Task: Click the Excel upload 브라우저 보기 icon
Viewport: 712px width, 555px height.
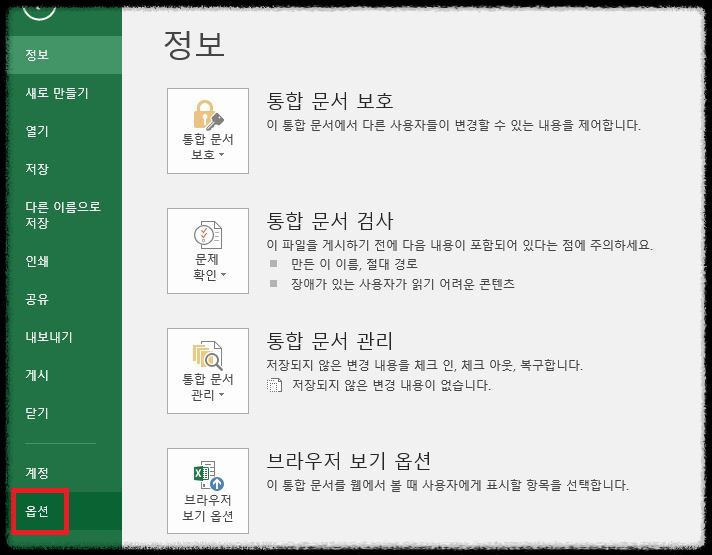Action: [209, 476]
